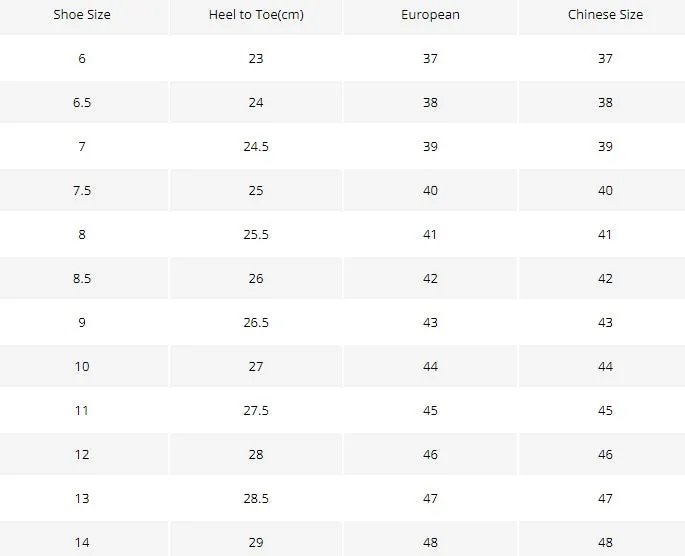Click the 27.5 heel to toe value

(x=256, y=411)
